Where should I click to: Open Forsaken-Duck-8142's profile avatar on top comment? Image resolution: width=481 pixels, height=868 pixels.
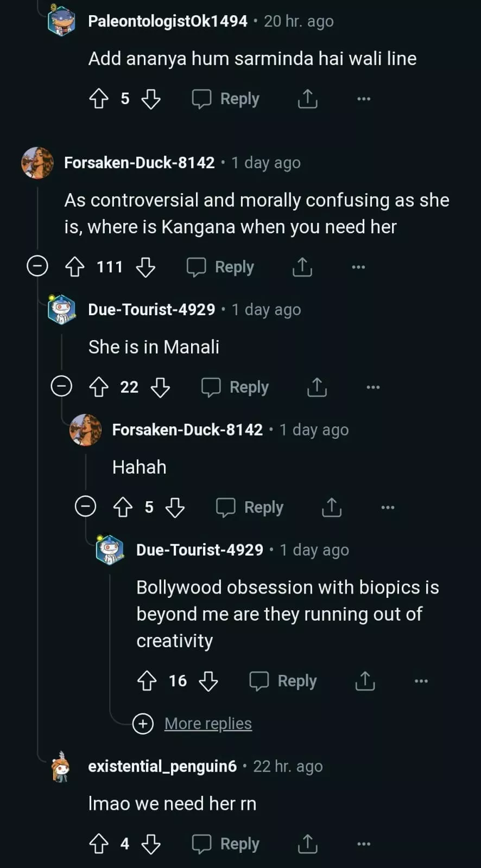click(x=37, y=163)
